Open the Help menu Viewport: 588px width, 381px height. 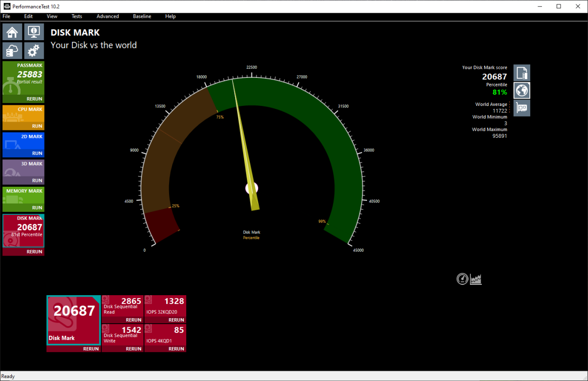coord(171,16)
